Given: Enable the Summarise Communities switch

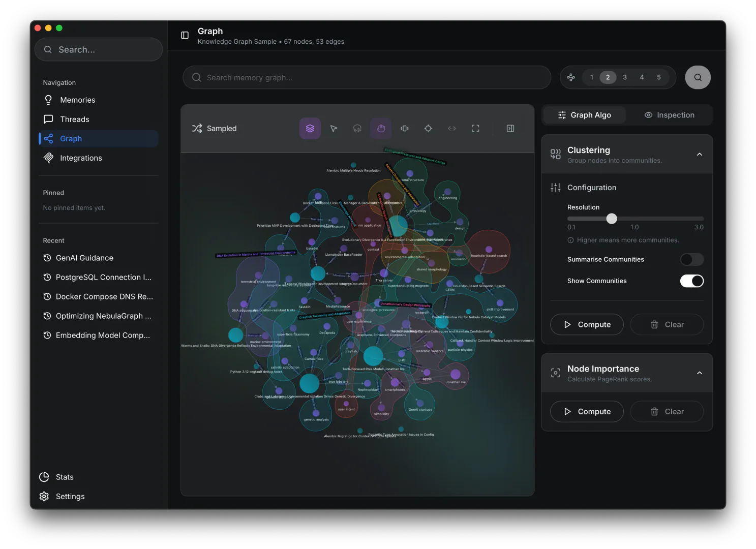Looking at the screenshot, I should click(x=691, y=259).
